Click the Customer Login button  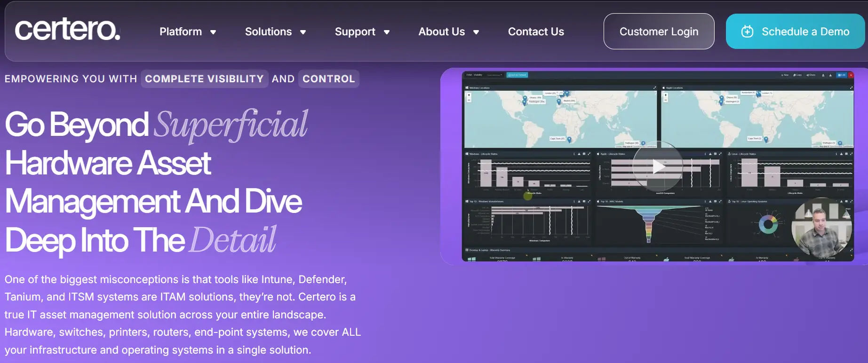[659, 32]
